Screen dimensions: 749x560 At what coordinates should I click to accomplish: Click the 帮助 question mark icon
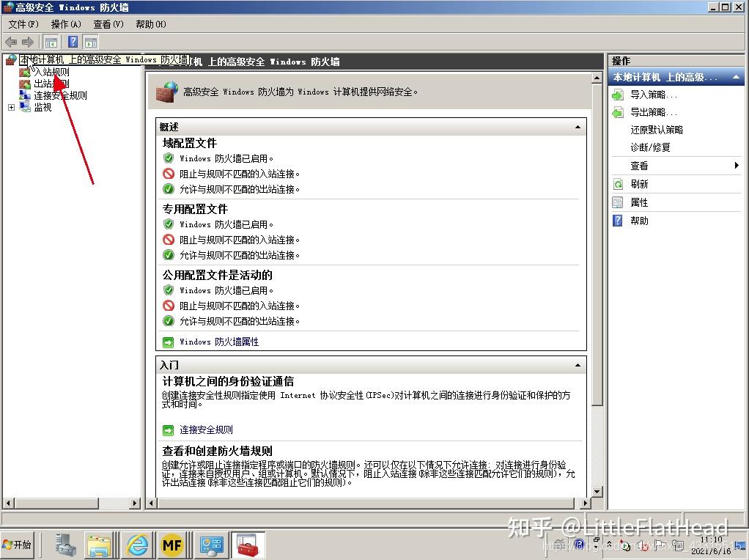pos(618,221)
